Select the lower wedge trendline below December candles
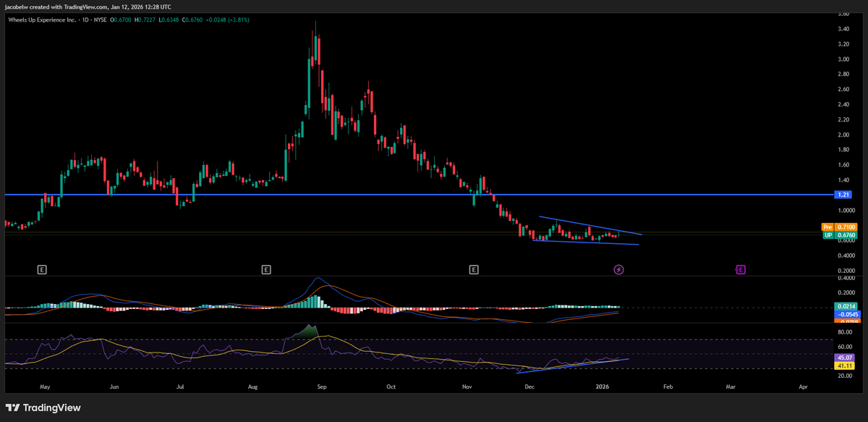Image resolution: width=868 pixels, height=422 pixels. click(x=586, y=242)
